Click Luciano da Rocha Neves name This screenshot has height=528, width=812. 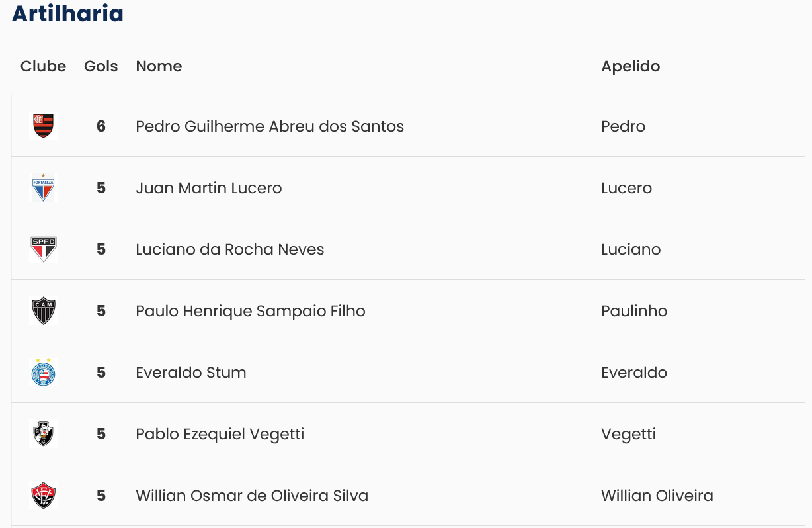[230, 249]
